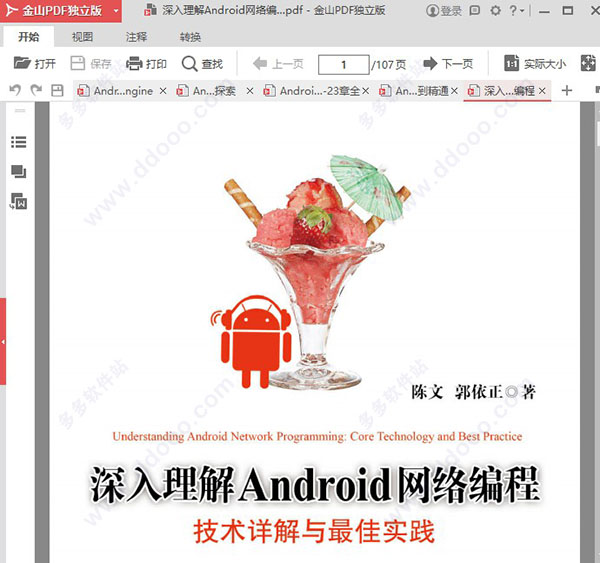Screen dimensions: 600x563
Task: Click the undo arrow icon
Action: (x=15, y=90)
